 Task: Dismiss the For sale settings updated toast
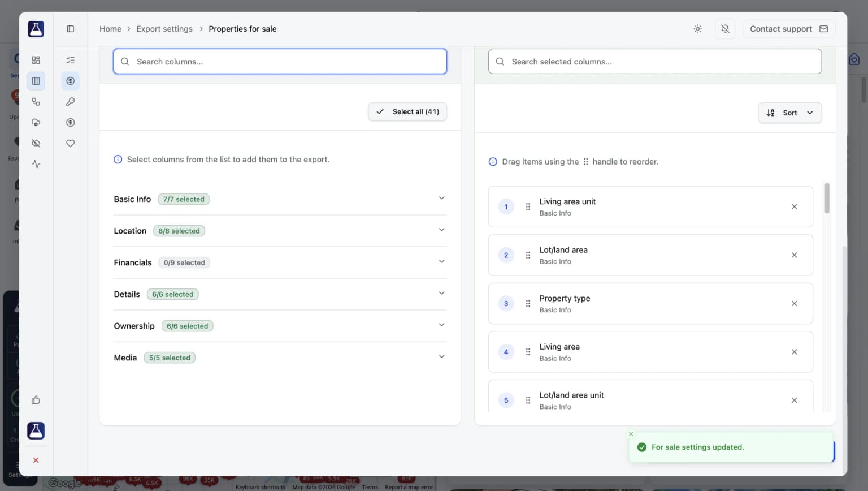[631, 434]
